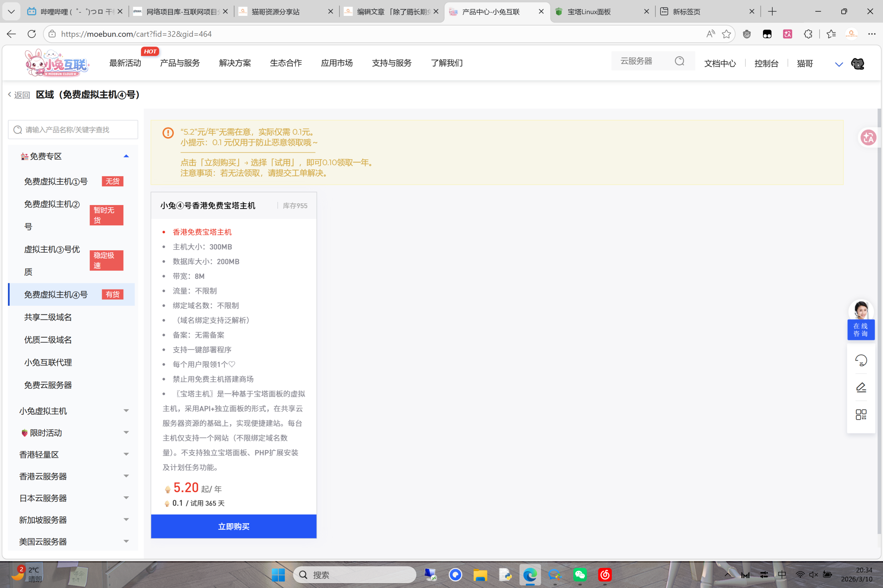Select 优质二级域名 in sidebar
Viewport: 883px width, 588px height.
(x=48, y=340)
